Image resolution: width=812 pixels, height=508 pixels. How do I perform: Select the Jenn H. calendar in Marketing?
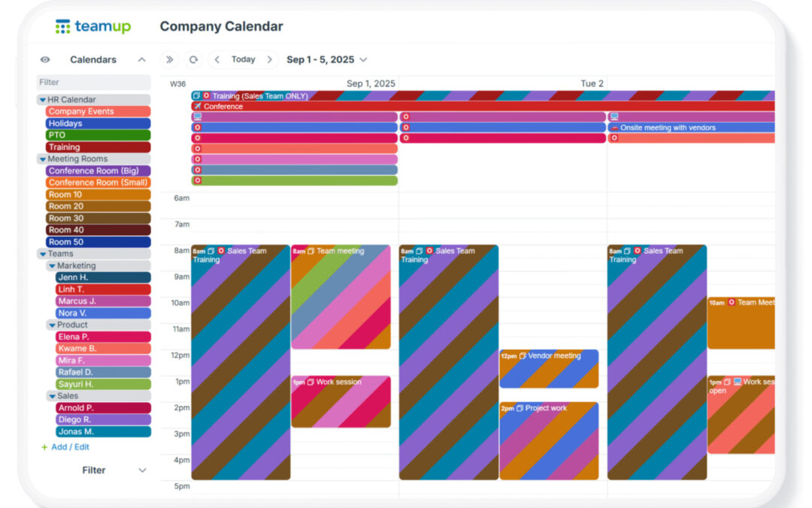tap(102, 277)
